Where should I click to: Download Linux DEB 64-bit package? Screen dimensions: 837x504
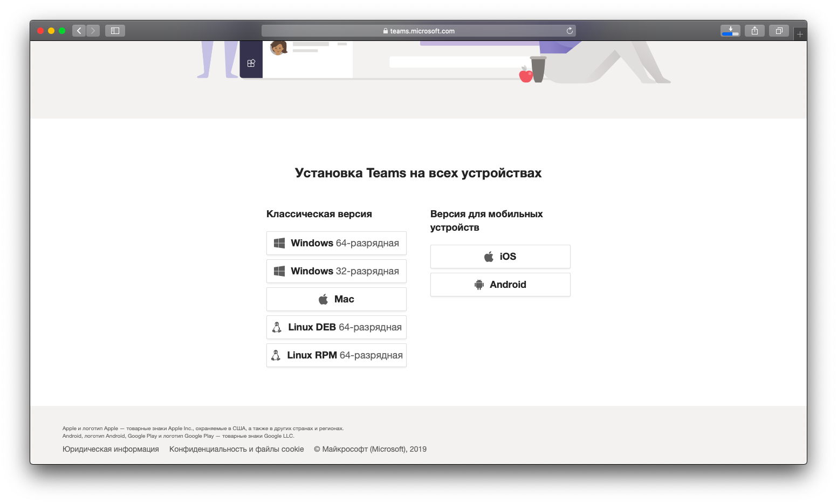pos(337,327)
